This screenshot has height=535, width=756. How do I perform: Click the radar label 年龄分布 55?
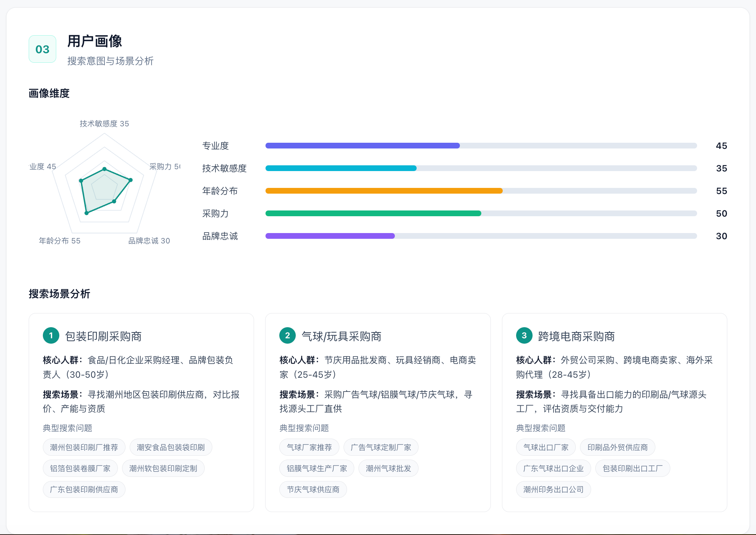[59, 240]
